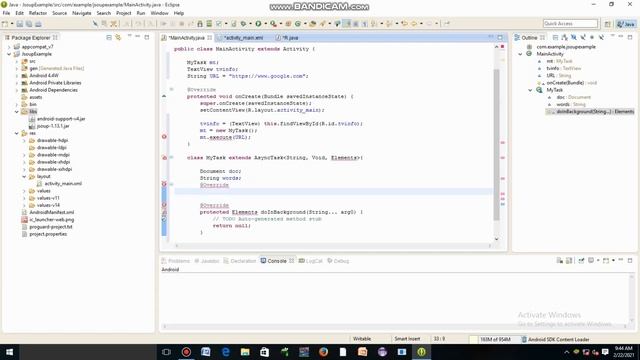640x360 pixels.
Task: Open the Project menu
Action: coord(124,13)
